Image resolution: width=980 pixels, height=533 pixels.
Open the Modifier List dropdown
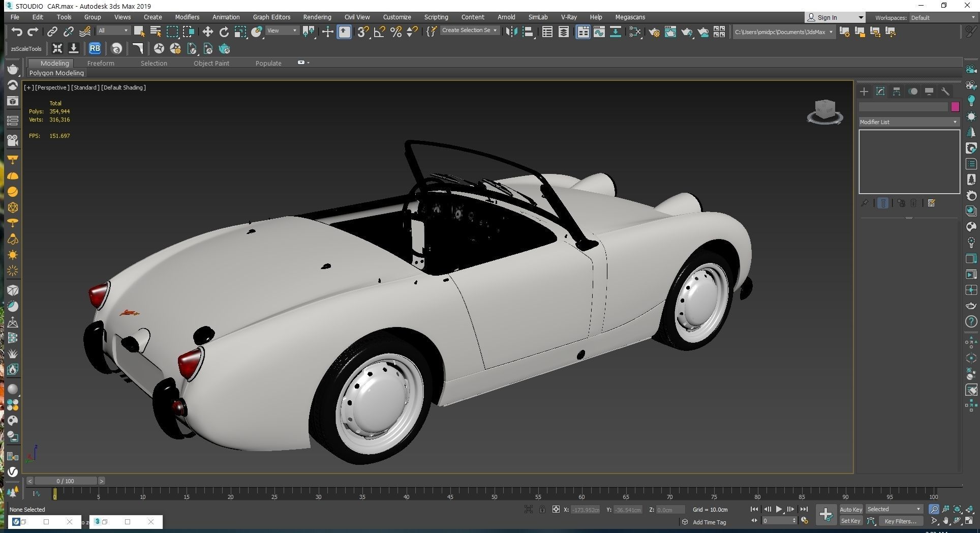pyautogui.click(x=908, y=122)
